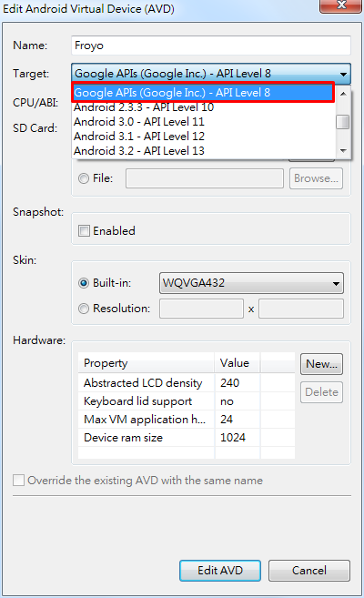Open the Target dropdown arrow
Image resolution: width=364 pixels, height=598 pixels.
tap(343, 74)
